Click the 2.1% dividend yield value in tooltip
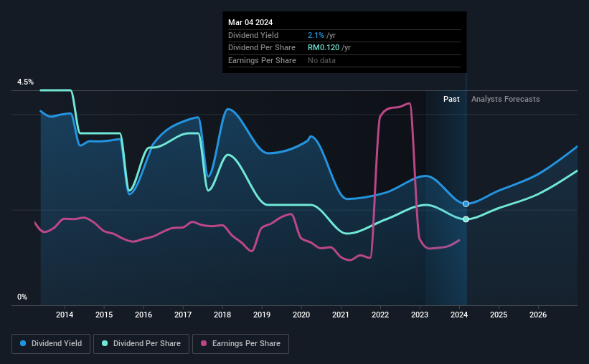589x364 pixels. (x=316, y=35)
